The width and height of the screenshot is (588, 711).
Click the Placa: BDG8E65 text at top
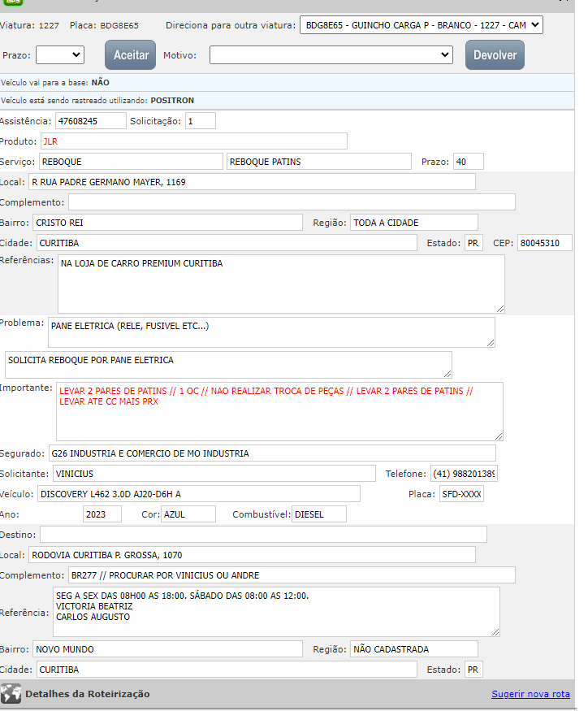[104, 25]
